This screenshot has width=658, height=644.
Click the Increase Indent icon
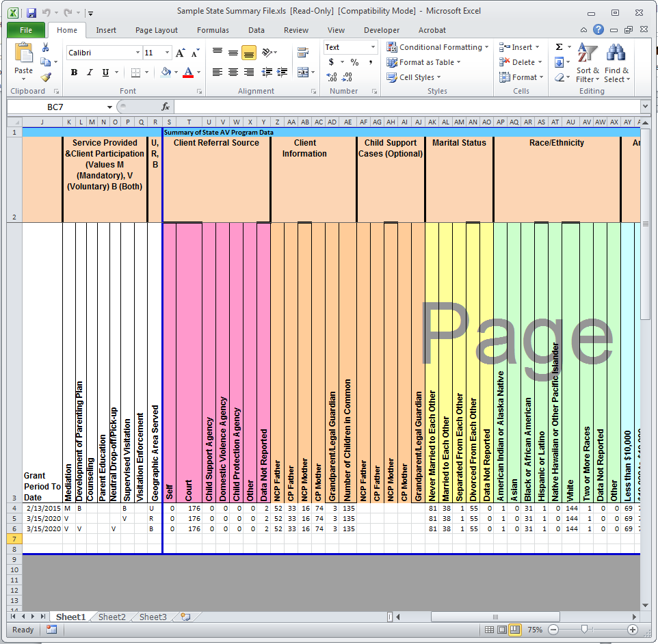point(282,72)
